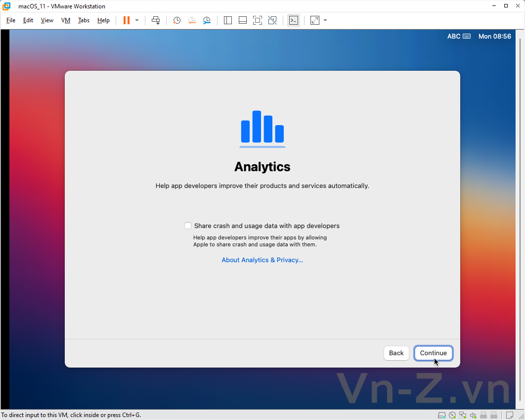Open the Edit menu
Screen dimensions: 525x420
28,20
